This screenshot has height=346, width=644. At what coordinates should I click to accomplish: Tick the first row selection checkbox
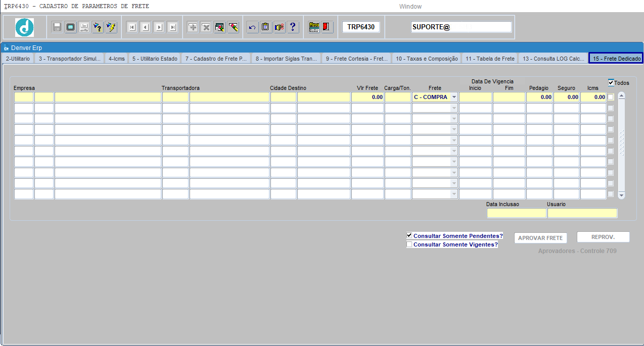[x=611, y=97]
